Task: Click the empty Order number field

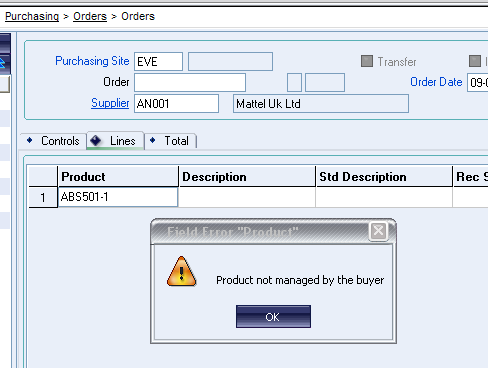Action: coord(190,82)
